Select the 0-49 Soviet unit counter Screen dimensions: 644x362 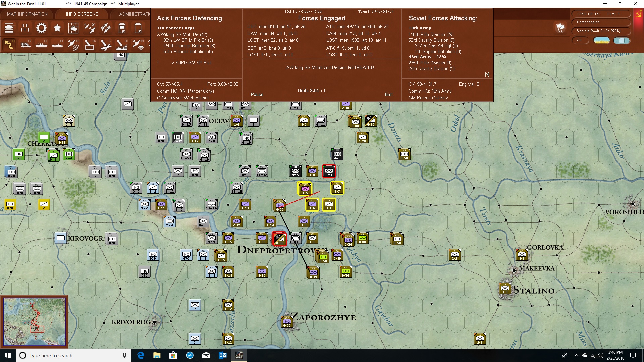[x=313, y=273]
